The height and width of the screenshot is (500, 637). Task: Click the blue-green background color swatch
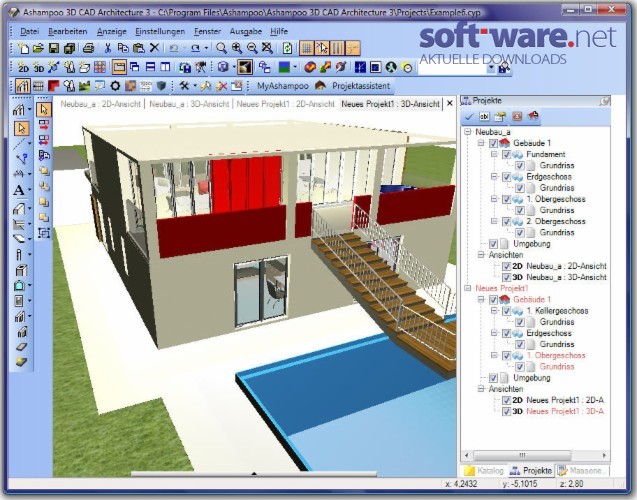pyautogui.click(x=284, y=67)
